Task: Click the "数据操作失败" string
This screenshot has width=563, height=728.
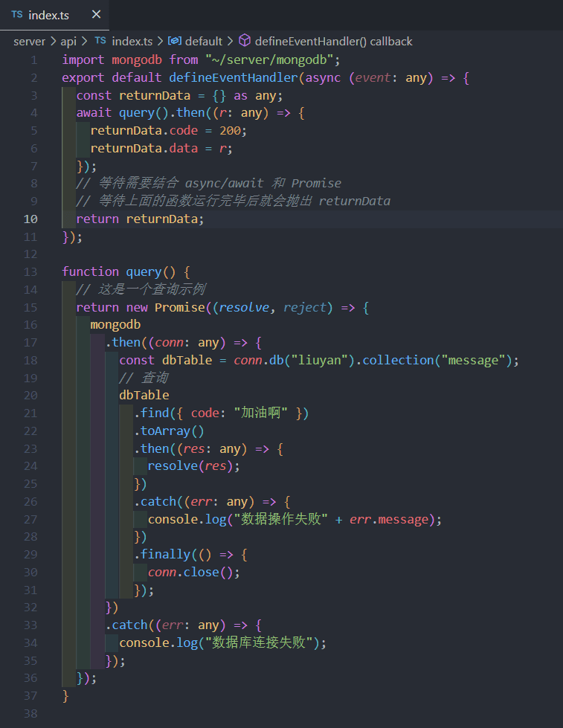Action: coord(280,520)
